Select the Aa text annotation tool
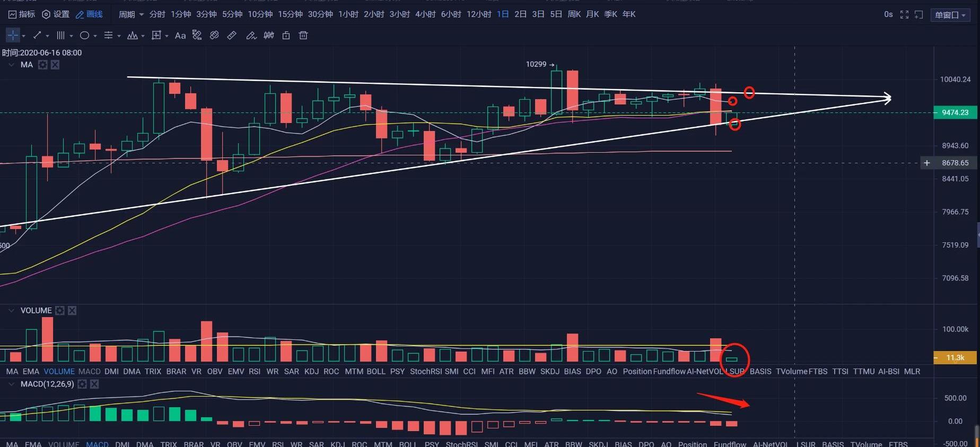Viewport: 980px width, 447px height. 180,36
